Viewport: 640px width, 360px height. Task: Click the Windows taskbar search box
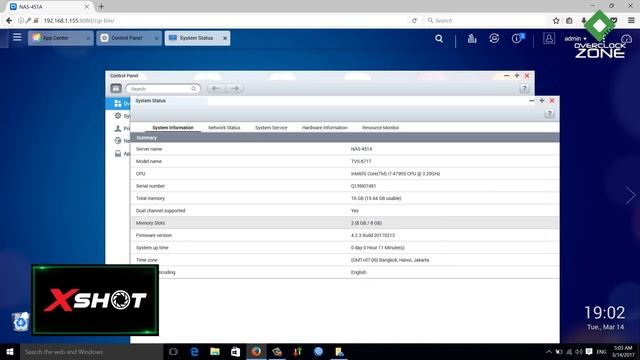pos(91,351)
